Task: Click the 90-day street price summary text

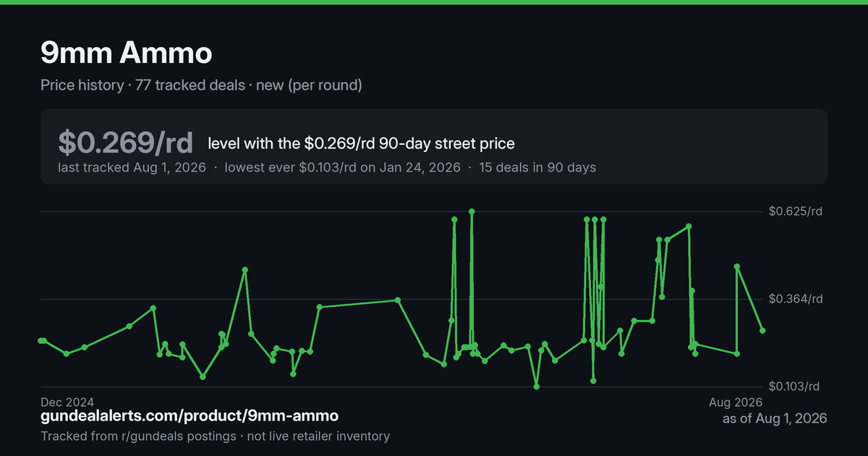Action: [361, 143]
